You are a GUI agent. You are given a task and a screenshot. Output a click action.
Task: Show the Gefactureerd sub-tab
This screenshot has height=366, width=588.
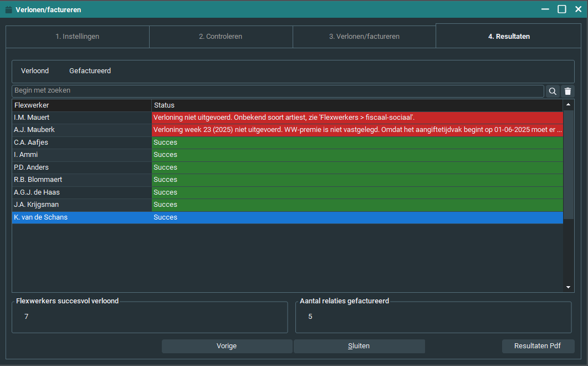pyautogui.click(x=90, y=71)
